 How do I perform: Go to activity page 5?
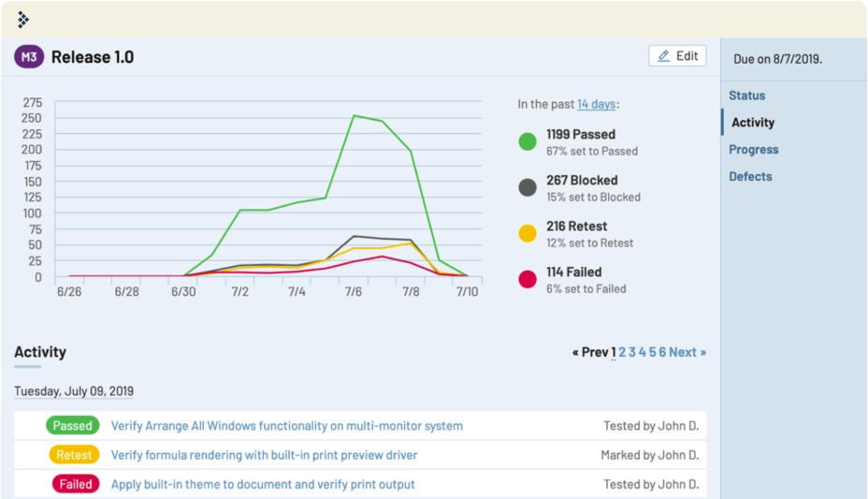[x=652, y=352]
